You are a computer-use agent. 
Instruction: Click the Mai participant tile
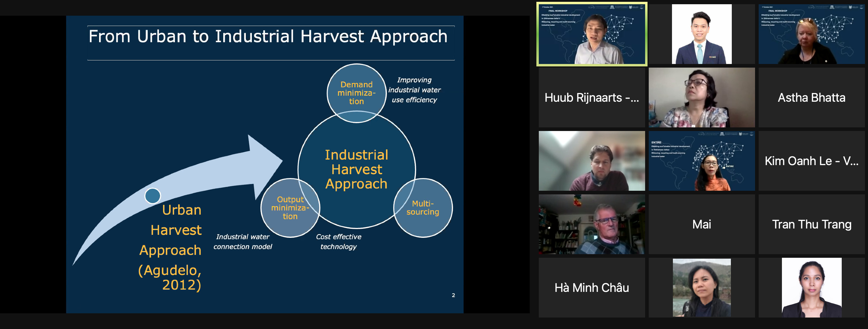coord(702,224)
